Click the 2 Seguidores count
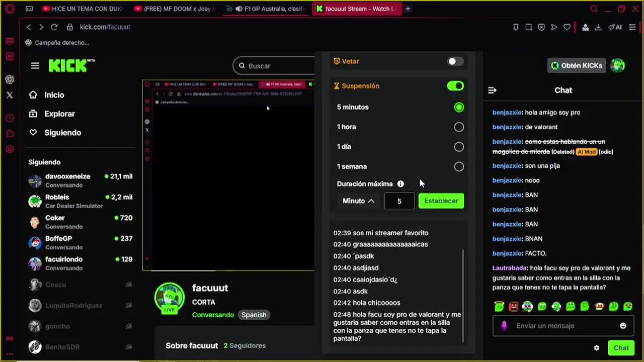 click(245, 346)
